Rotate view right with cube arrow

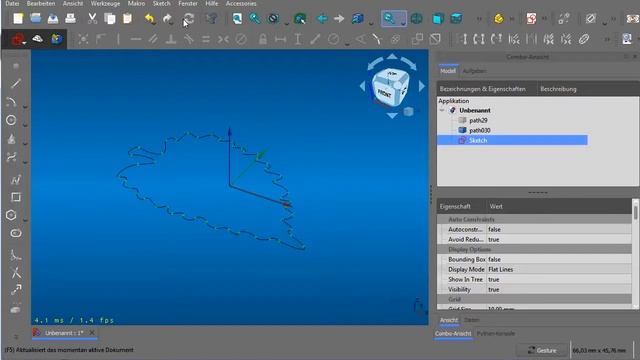(422, 86)
